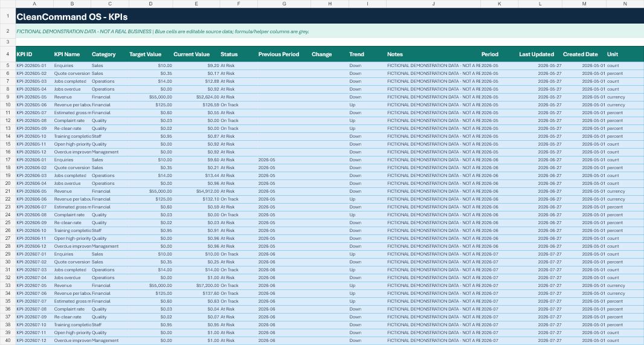
Task: Select cell KPI-202605-01
Action: point(34,66)
